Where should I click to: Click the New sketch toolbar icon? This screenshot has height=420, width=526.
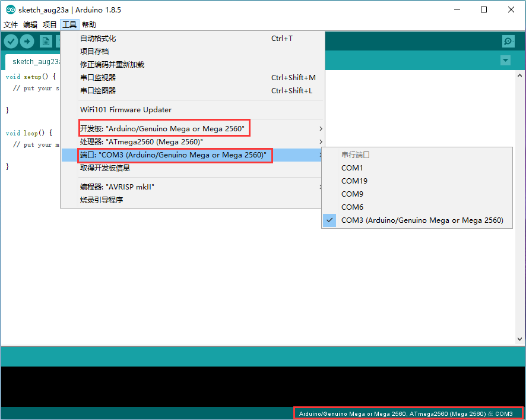coord(46,42)
